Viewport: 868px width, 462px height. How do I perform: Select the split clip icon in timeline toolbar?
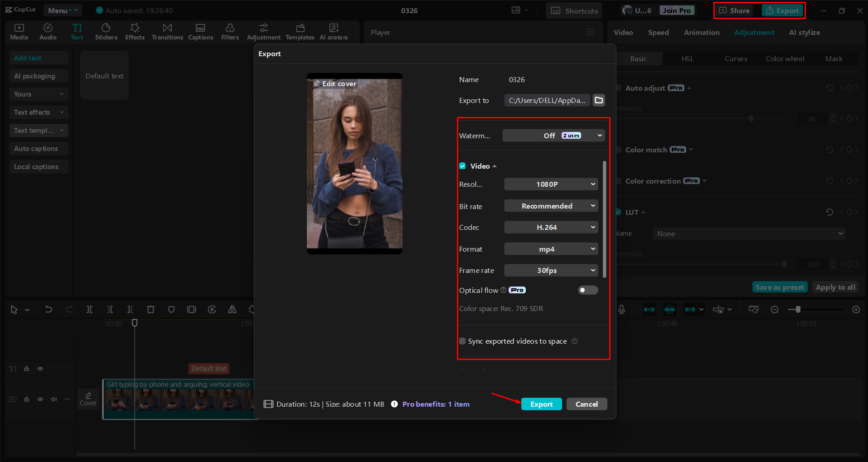[89, 309]
